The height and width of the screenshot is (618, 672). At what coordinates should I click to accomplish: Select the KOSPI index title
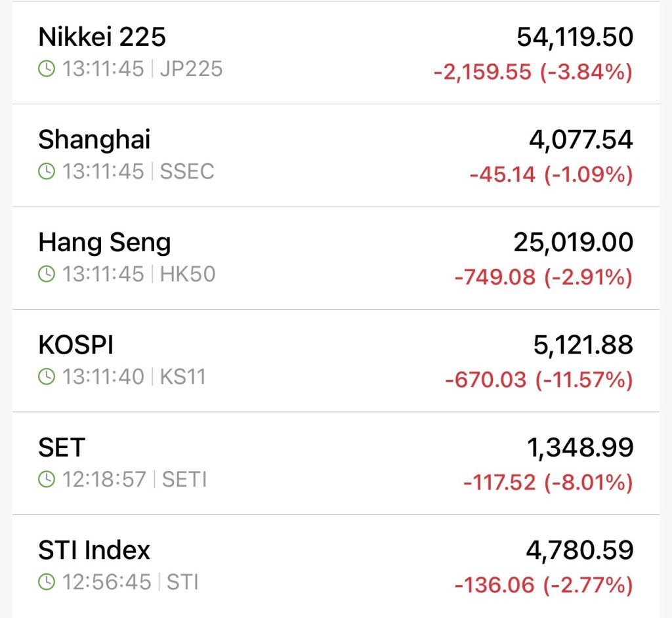point(76,345)
